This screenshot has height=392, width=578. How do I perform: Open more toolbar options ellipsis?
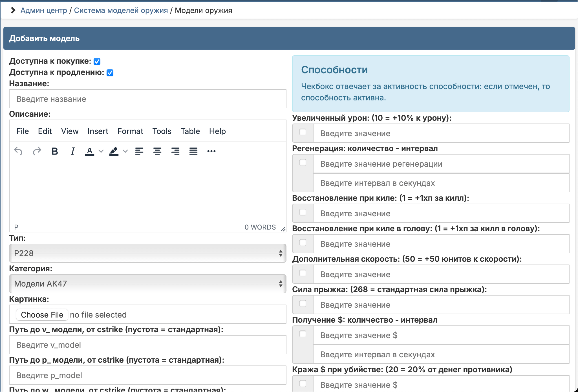tap(211, 151)
